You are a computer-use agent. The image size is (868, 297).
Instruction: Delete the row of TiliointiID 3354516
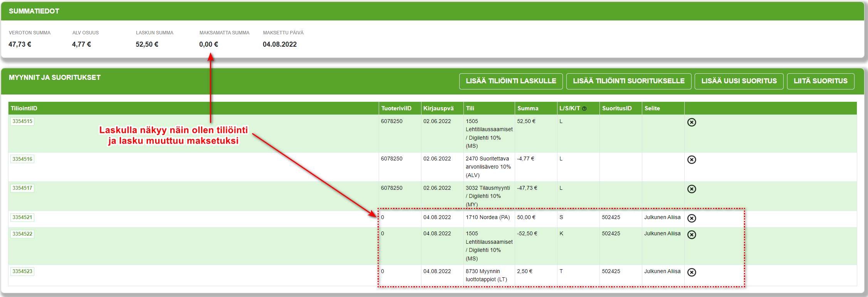pyautogui.click(x=692, y=160)
